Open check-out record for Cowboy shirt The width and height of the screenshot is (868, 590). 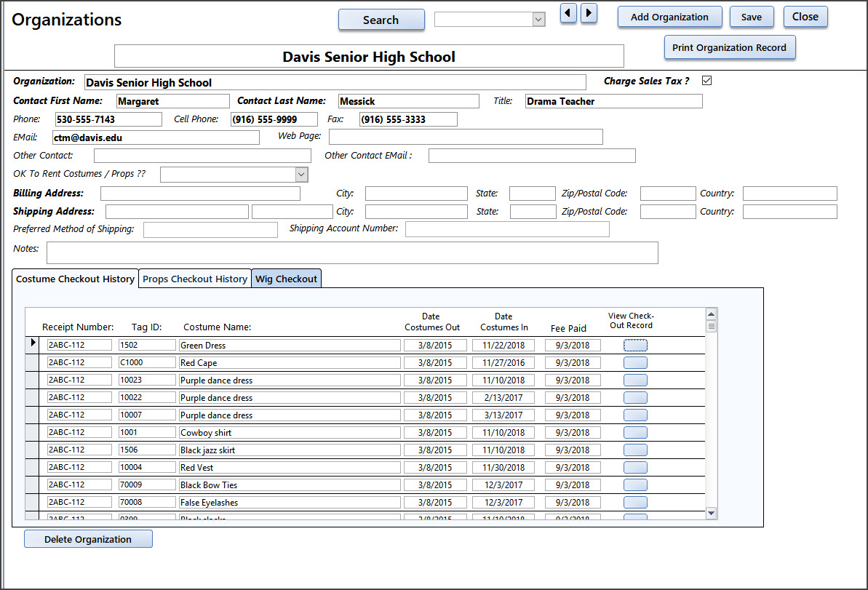click(x=635, y=433)
